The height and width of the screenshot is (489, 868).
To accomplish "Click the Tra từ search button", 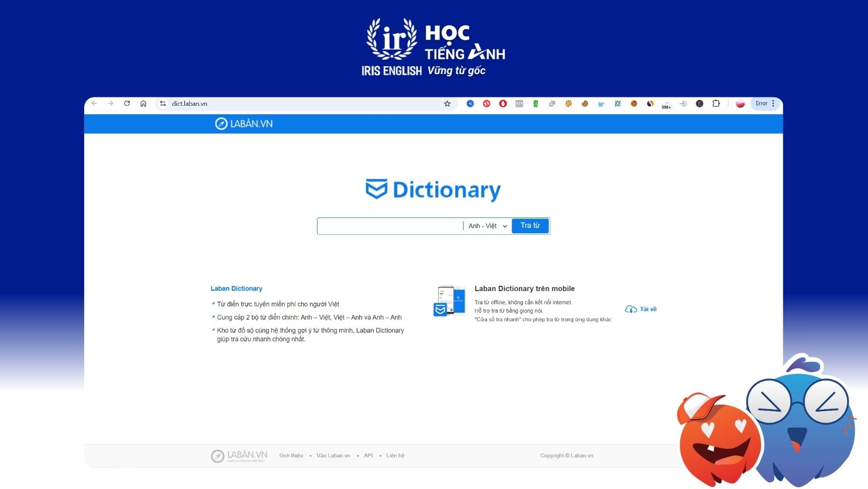I will (530, 226).
